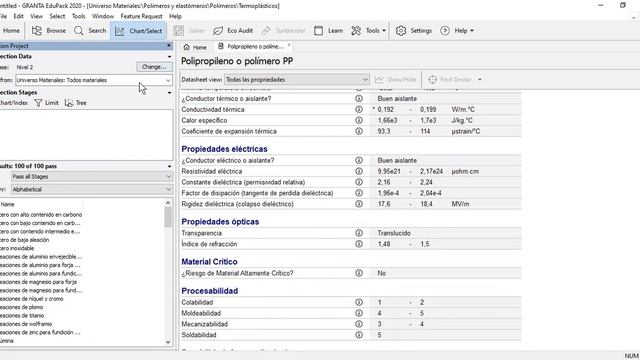Activate the Chart/Select tool

click(x=138, y=31)
